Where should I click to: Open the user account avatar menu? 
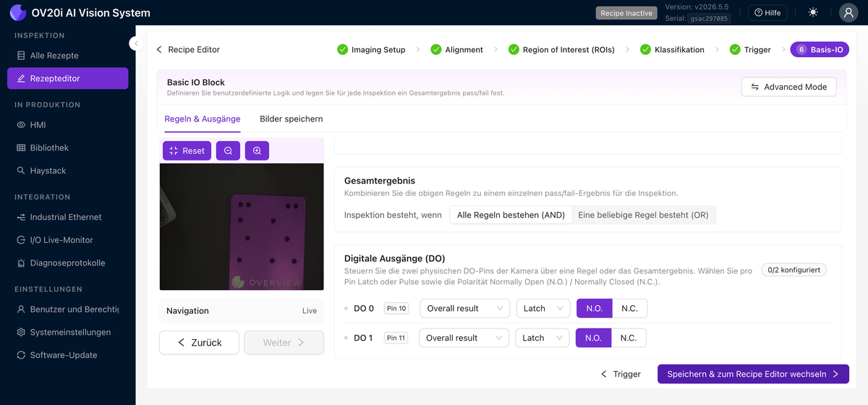[848, 12]
